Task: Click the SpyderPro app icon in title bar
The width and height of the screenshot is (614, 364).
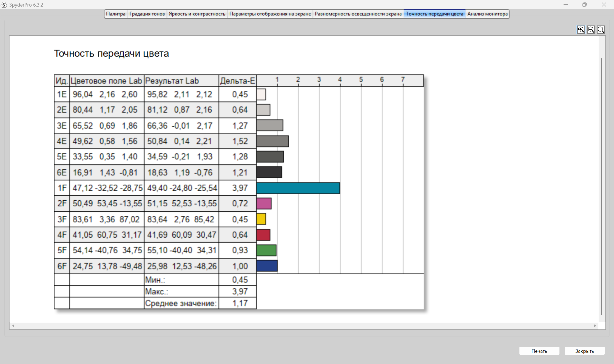Action: tap(4, 5)
